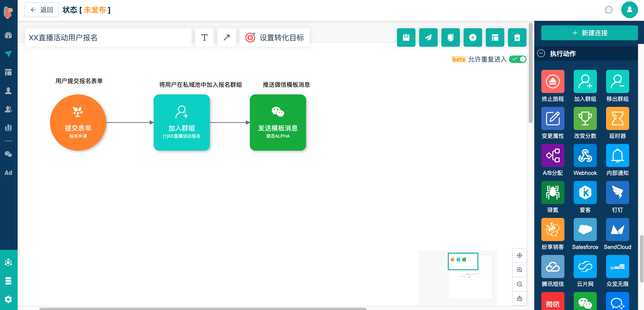The image size is (644, 310).
Task: Select the 腾讯短信 connector icon
Action: [552, 267]
